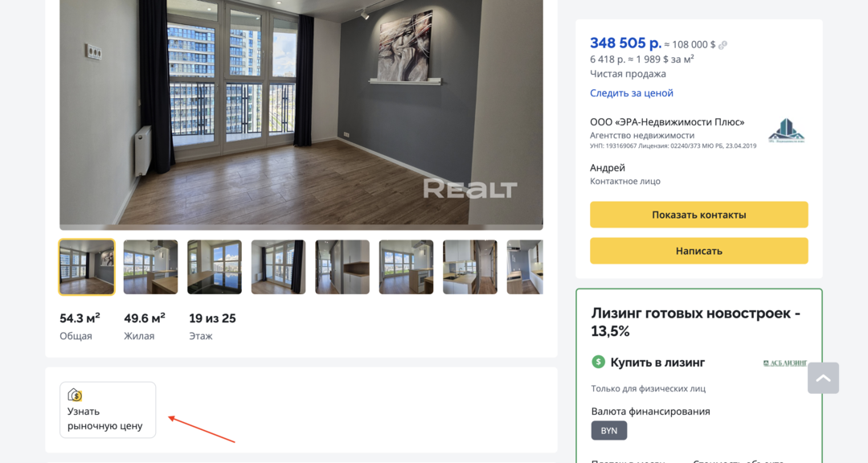Select the seventh kitchen corridor thumbnail
This screenshot has height=463, width=868.
point(470,267)
